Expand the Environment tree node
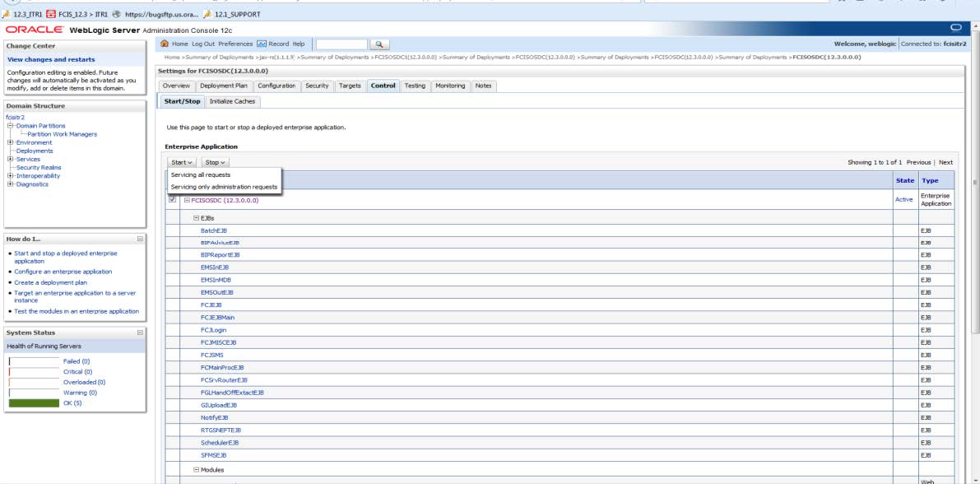980x484 pixels. 11,142
